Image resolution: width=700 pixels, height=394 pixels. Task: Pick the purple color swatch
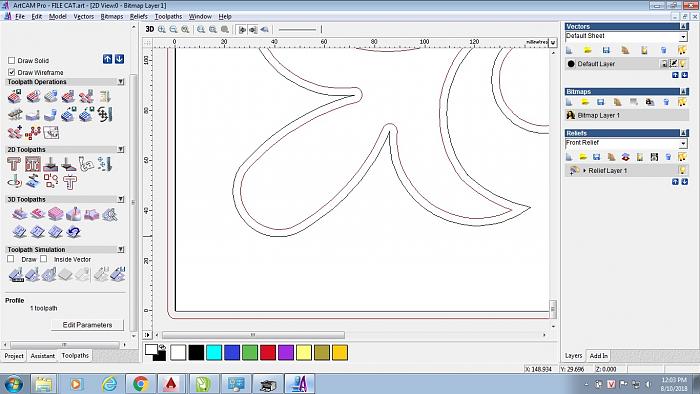point(286,353)
